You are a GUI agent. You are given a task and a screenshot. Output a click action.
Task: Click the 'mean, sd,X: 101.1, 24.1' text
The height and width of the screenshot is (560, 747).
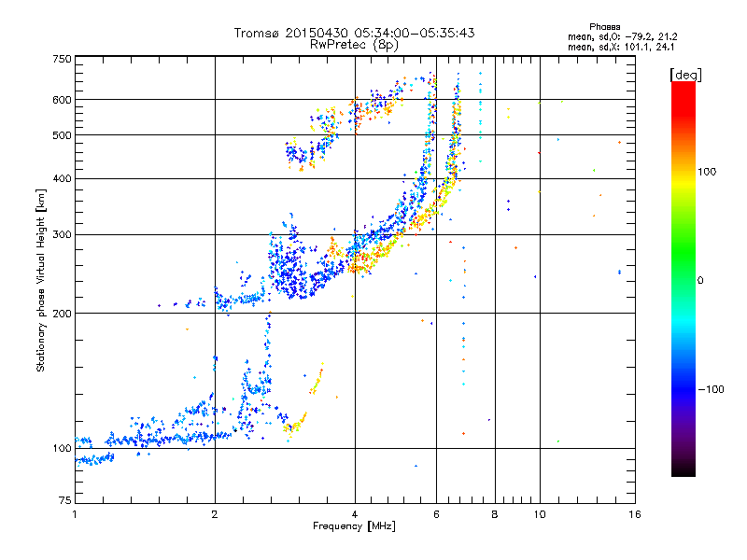point(621,47)
